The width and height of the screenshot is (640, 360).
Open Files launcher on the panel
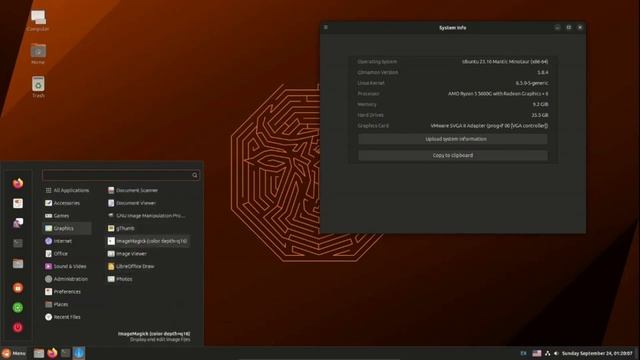(39, 353)
